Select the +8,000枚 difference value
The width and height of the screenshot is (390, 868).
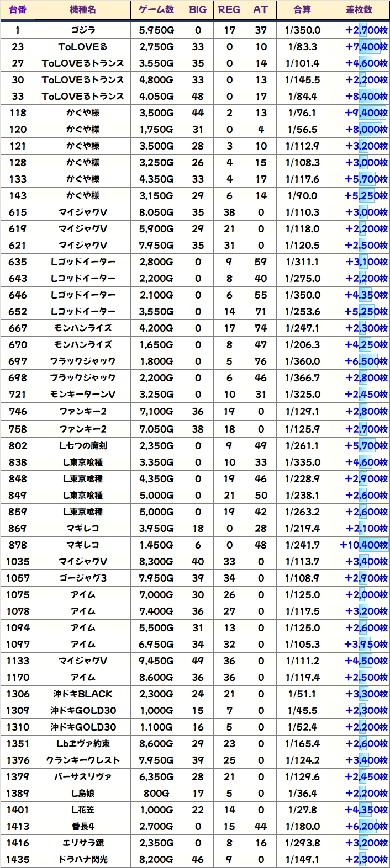pos(359,130)
